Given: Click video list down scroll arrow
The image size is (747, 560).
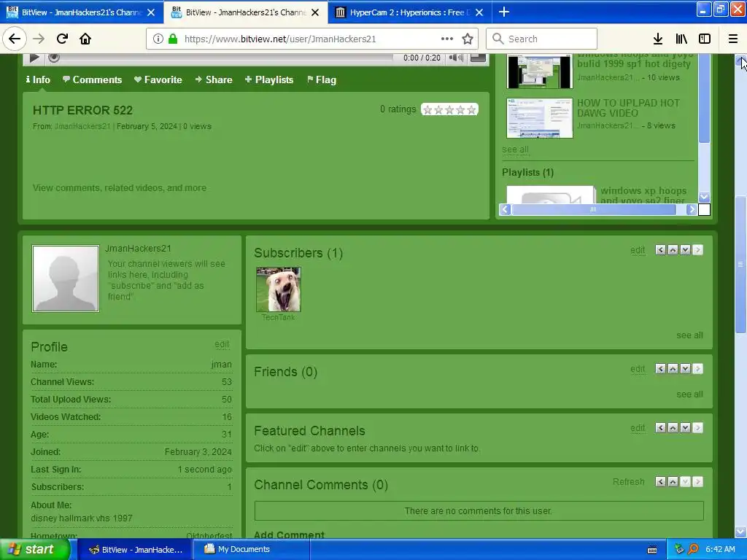Looking at the screenshot, I should tap(704, 197).
